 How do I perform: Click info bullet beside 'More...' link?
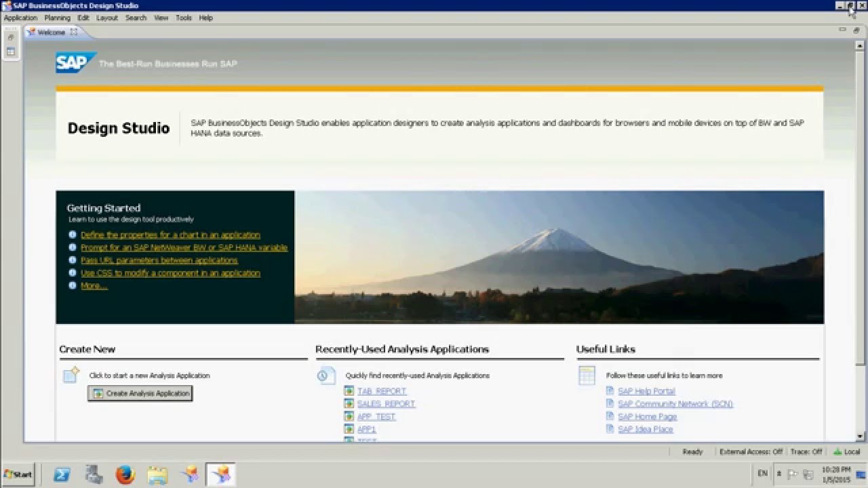click(x=73, y=286)
